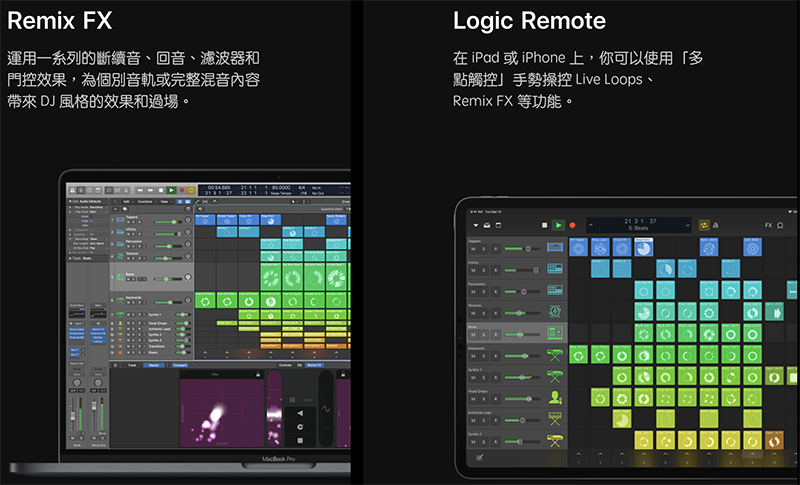Click the window icon beside the Library icon
Viewport: 800px width, 485px height.
(498, 225)
